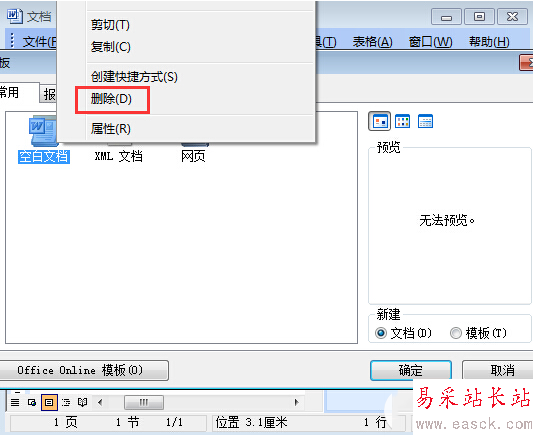Viewport: 533px width, 439px height.
Task: Switch to print layout view
Action: click(x=49, y=403)
